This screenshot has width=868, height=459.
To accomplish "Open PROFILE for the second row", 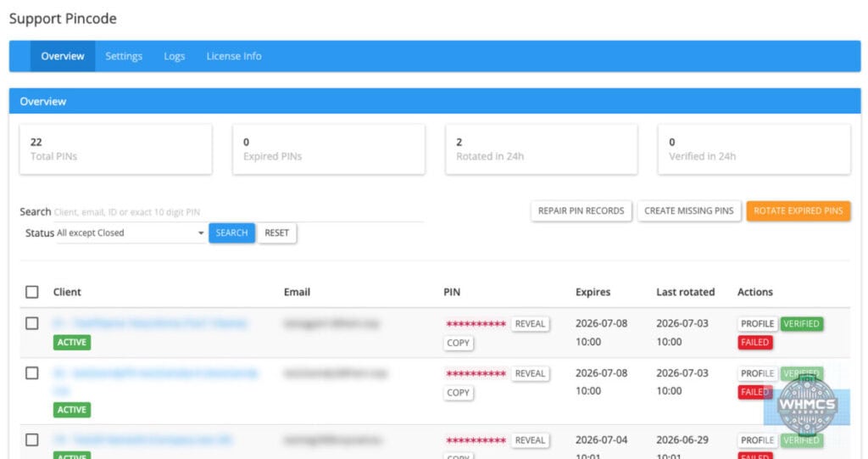I will pyautogui.click(x=757, y=373).
